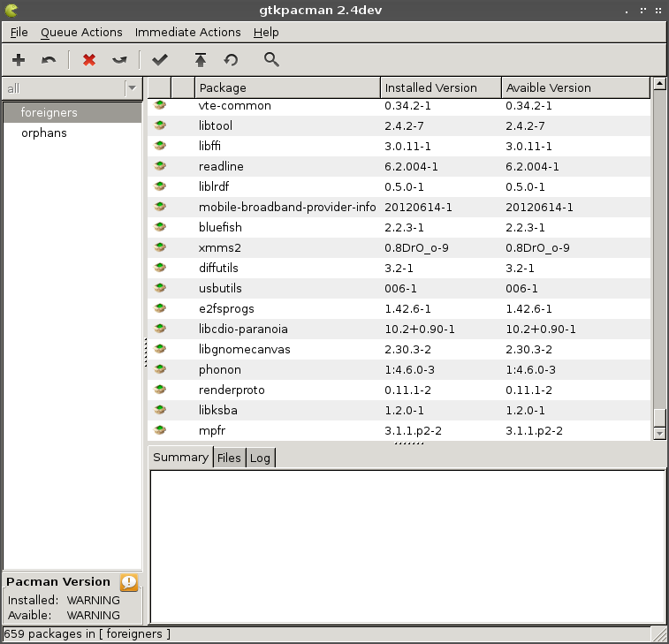
Task: Open the 'all' repository combo box
Action: click(x=72, y=88)
